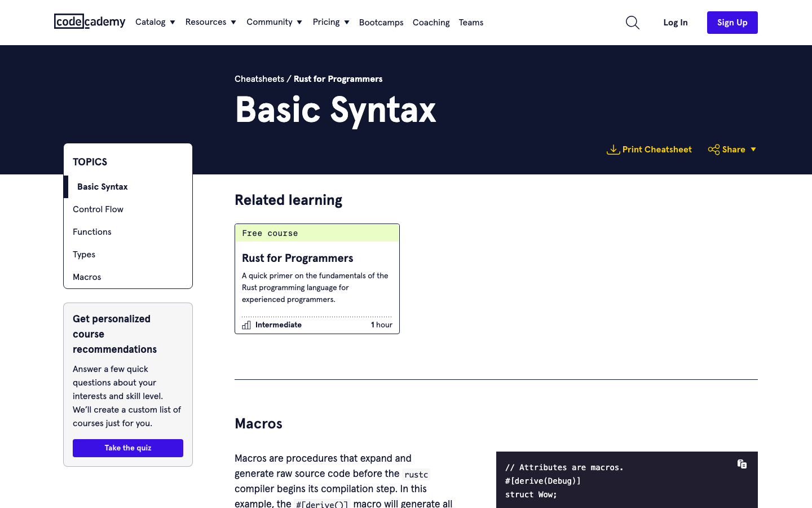Expand the Catalog dropdown arrow
This screenshot has height=508, width=812.
point(173,23)
